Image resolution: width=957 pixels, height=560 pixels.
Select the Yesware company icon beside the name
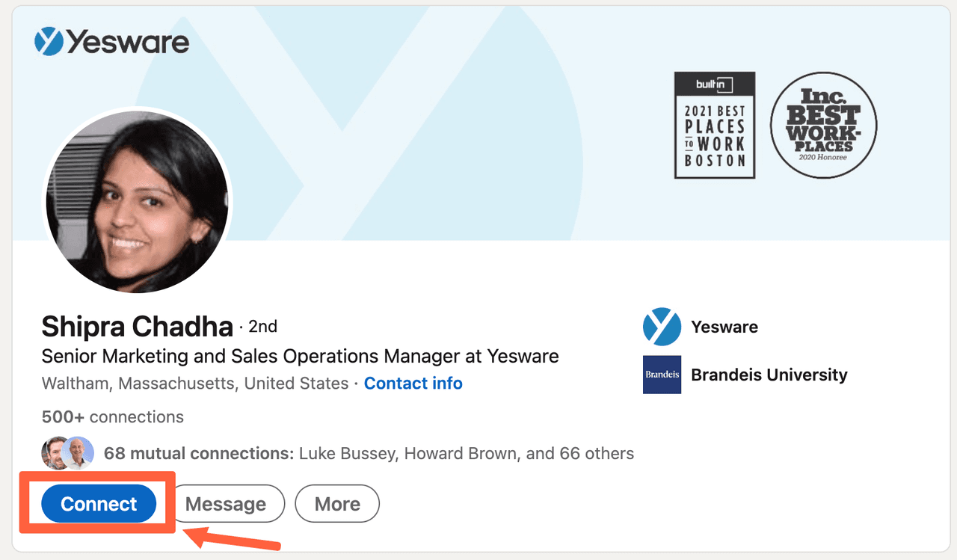pos(661,326)
